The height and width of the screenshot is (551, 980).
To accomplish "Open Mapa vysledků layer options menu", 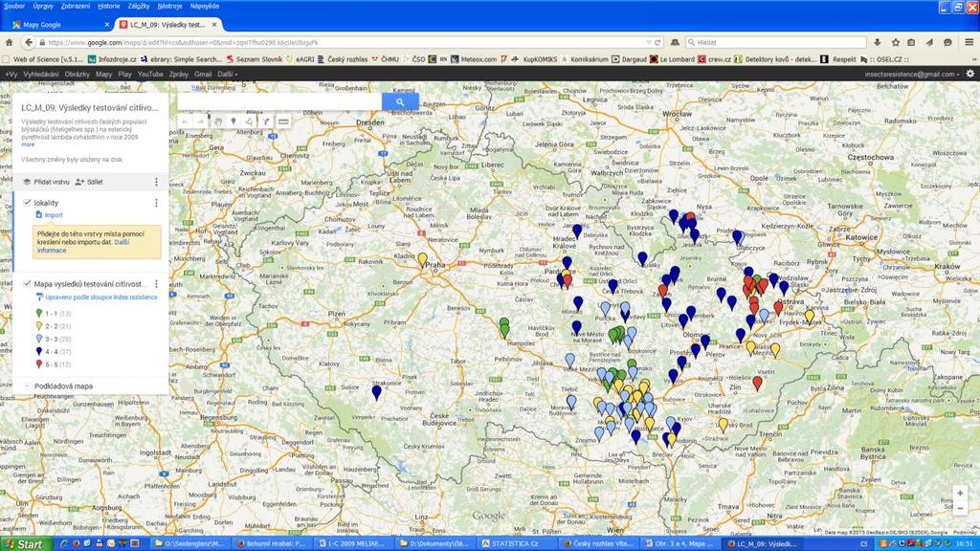I will pos(156,284).
